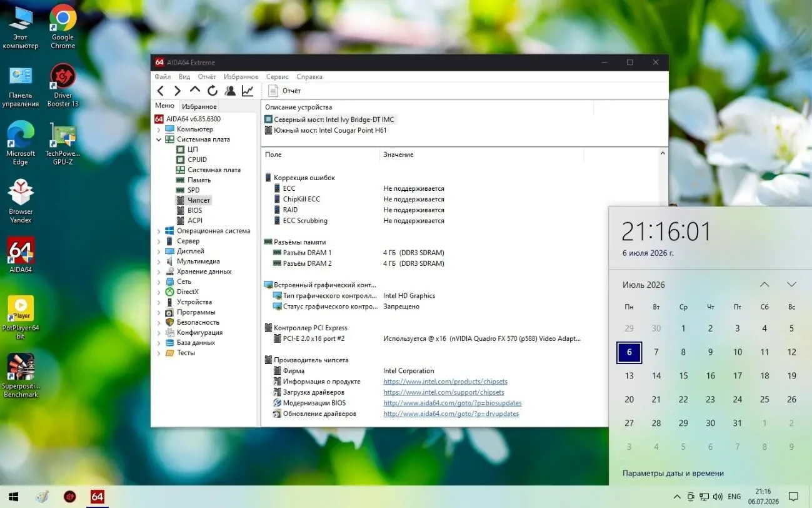Switch to the Избранное sidebar tab
This screenshot has width=812, height=508.
coord(199,106)
